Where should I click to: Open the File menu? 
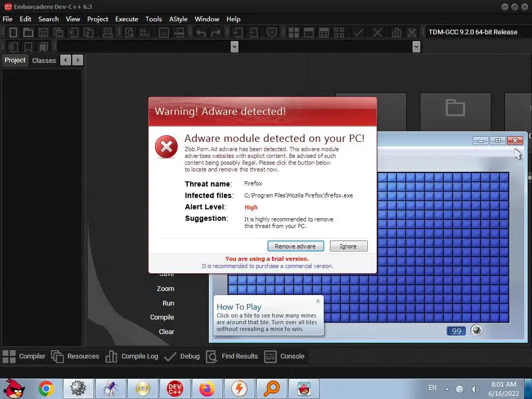tap(7, 19)
